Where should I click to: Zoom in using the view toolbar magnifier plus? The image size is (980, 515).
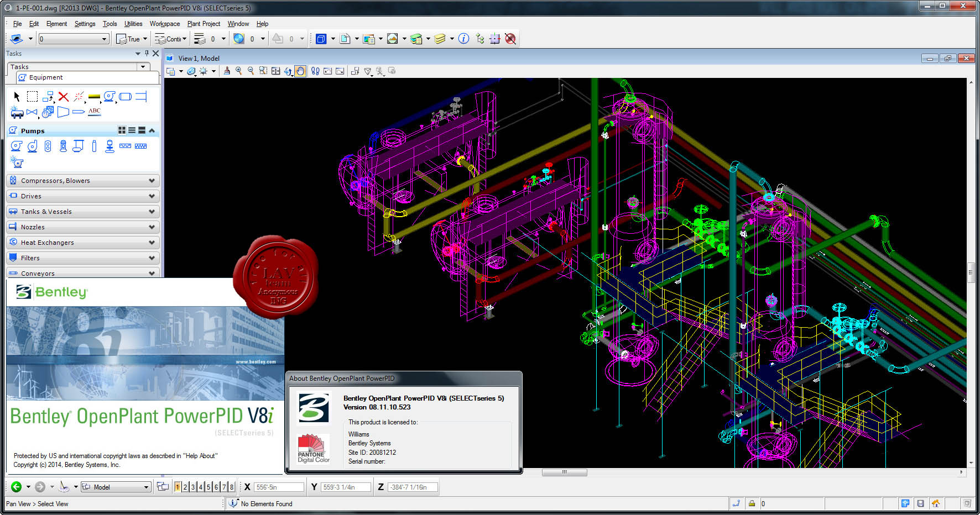[239, 71]
